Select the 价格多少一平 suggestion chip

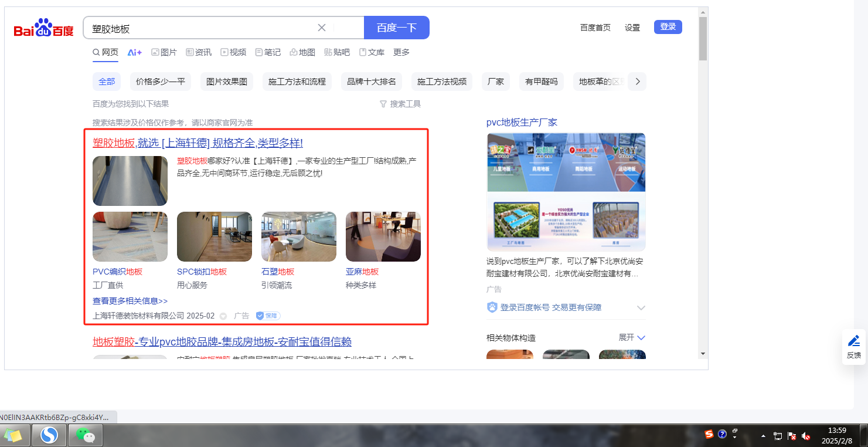161,82
